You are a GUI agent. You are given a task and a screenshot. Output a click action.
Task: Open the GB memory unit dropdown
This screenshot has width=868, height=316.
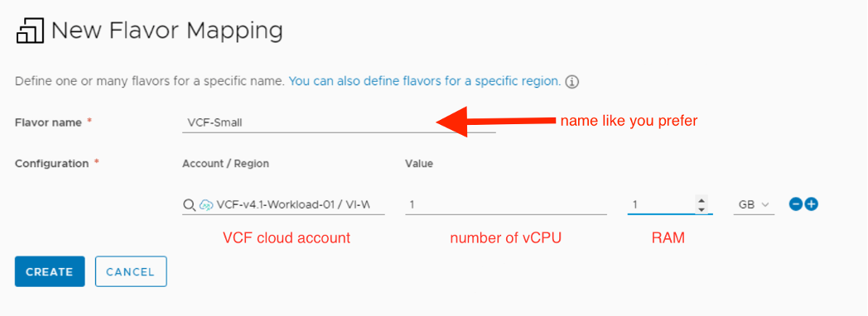click(x=754, y=205)
